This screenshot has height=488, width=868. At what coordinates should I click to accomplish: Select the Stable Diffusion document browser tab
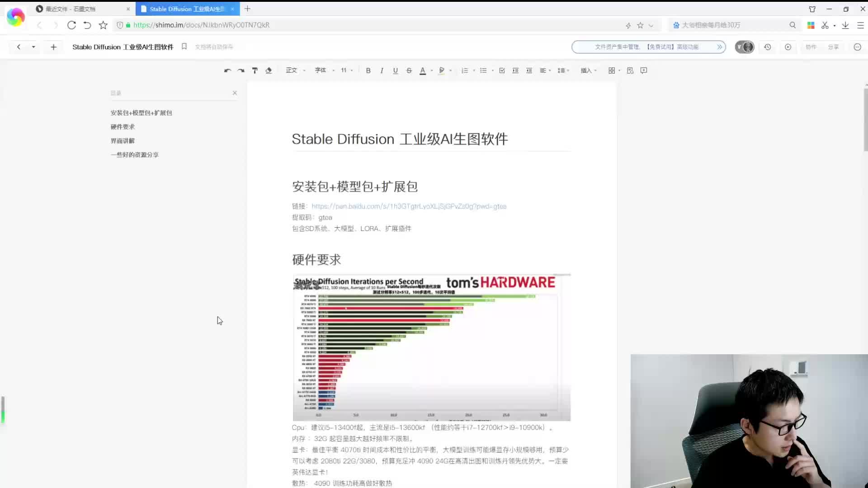point(187,9)
